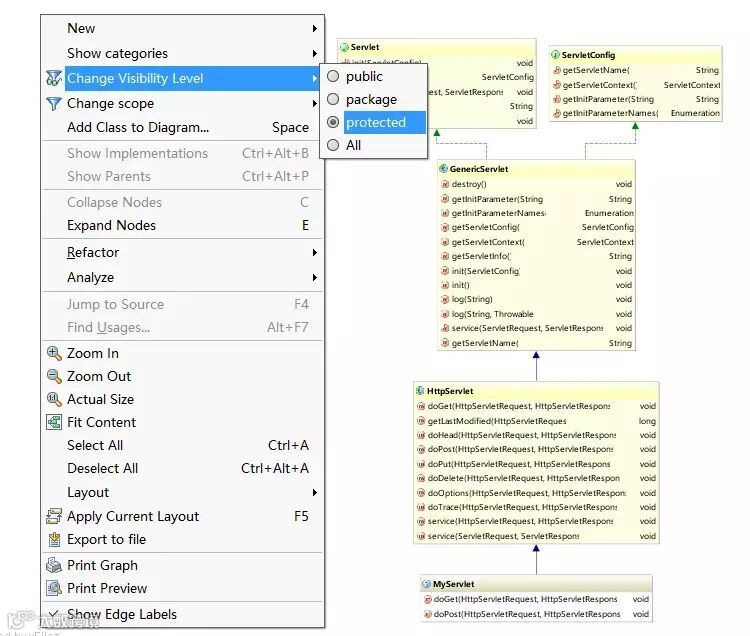
Task: Click the doTrace method icon in HttpServlet
Action: click(x=421, y=507)
